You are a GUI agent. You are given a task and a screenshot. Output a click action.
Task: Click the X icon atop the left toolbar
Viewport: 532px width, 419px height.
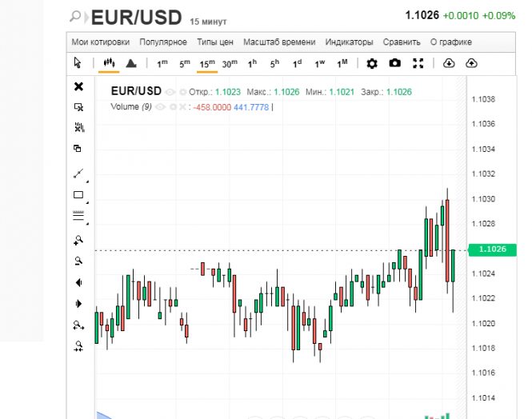click(x=78, y=86)
